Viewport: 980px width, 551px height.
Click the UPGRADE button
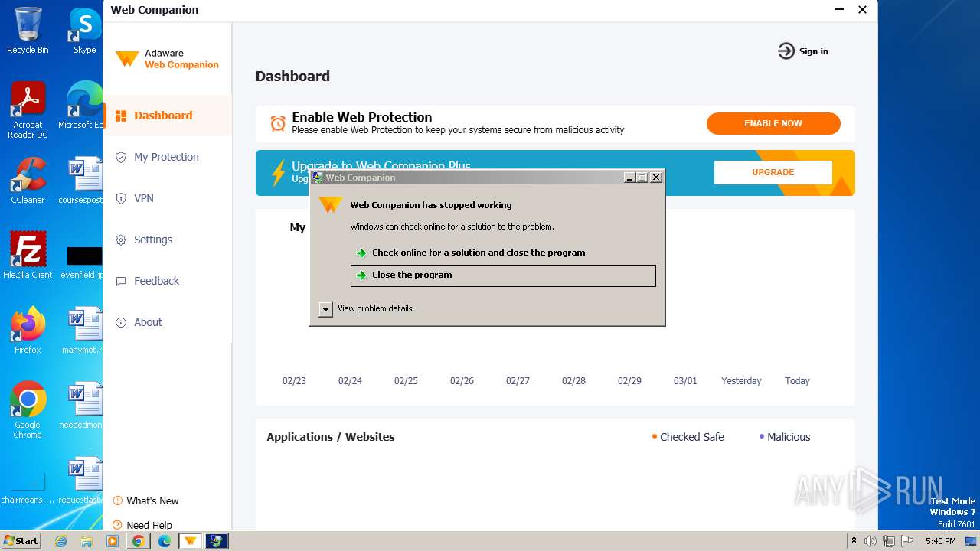tap(773, 172)
